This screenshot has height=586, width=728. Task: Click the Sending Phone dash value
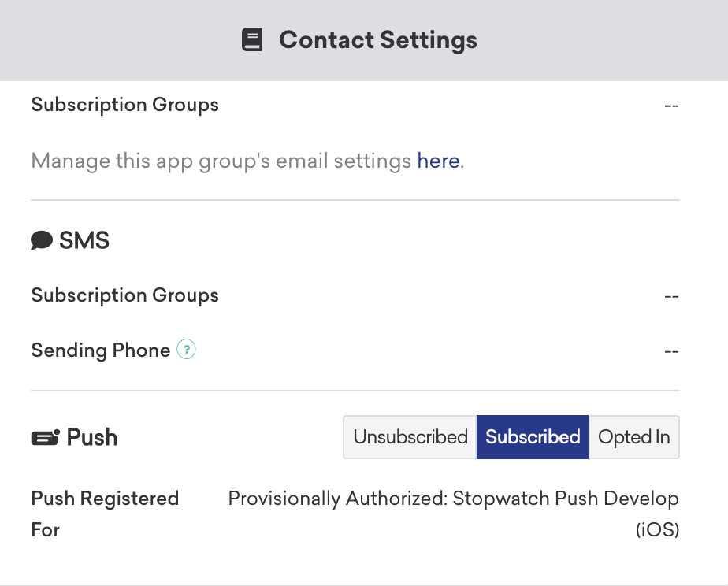tap(671, 352)
